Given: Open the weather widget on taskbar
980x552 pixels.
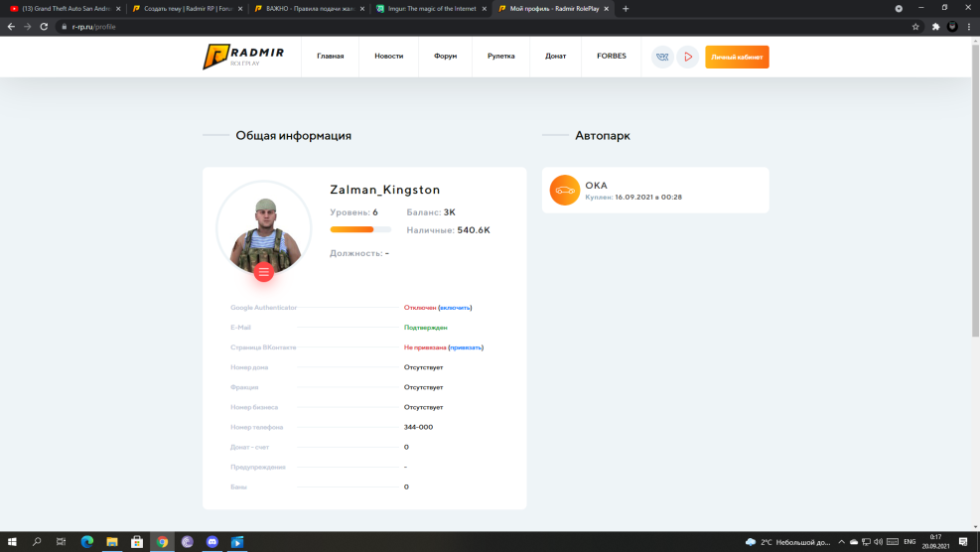Looking at the screenshot, I should [x=787, y=542].
